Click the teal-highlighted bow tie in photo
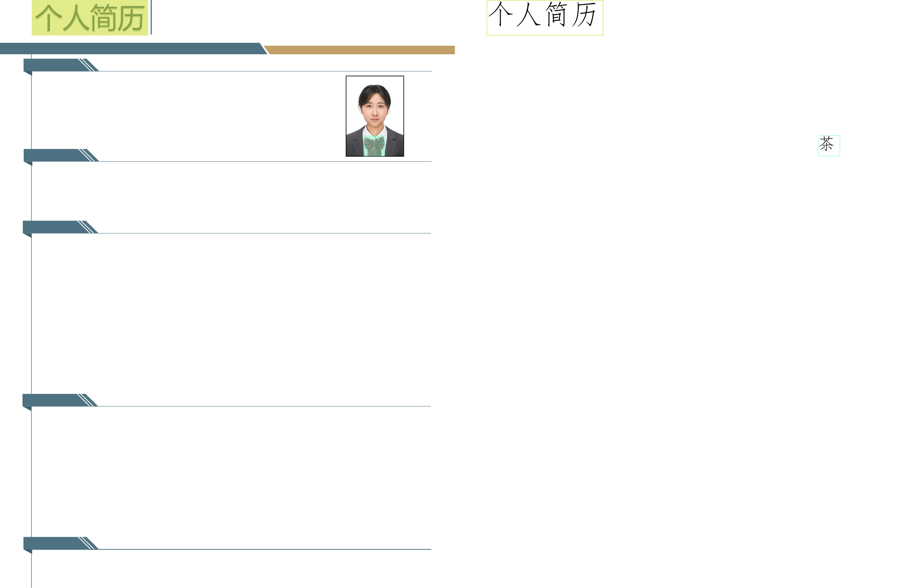The image size is (910, 588). pos(374,146)
